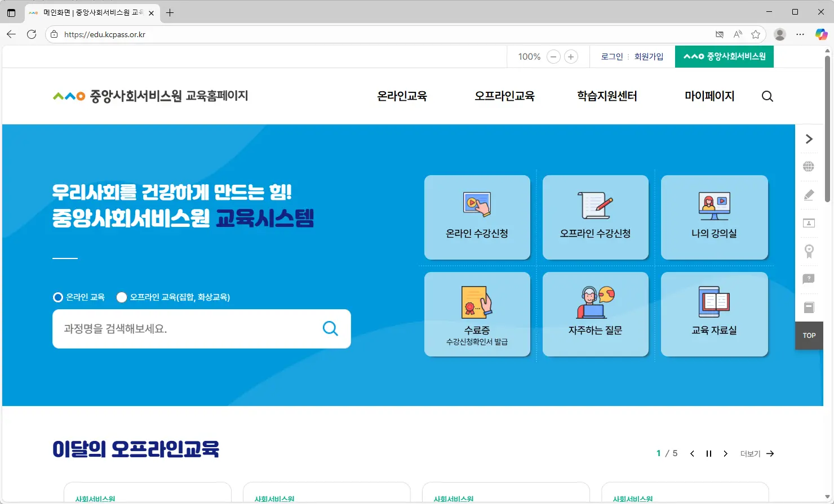The height and width of the screenshot is (504, 834).
Task: Open the question bubble icon in sidebar
Action: point(809,279)
